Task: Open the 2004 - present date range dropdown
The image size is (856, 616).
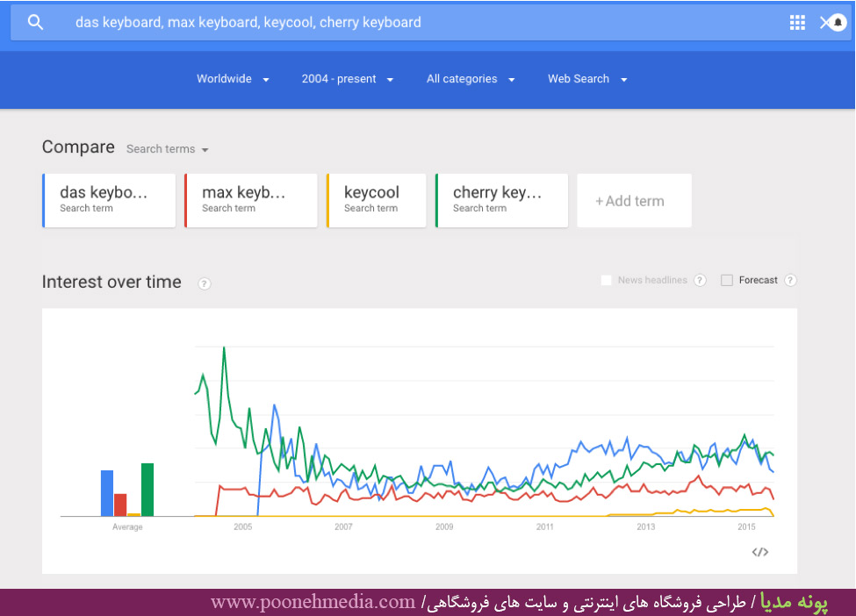Action: (348, 79)
